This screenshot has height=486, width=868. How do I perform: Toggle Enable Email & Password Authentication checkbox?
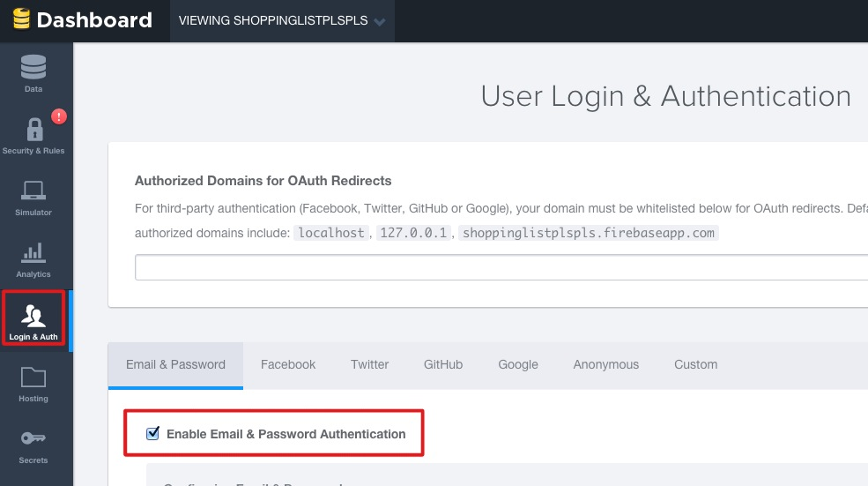pos(152,433)
